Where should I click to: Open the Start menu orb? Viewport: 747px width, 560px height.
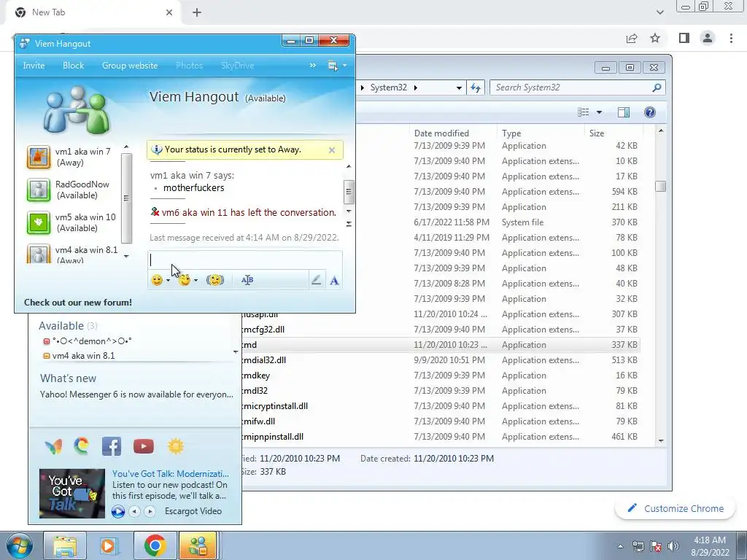20,545
